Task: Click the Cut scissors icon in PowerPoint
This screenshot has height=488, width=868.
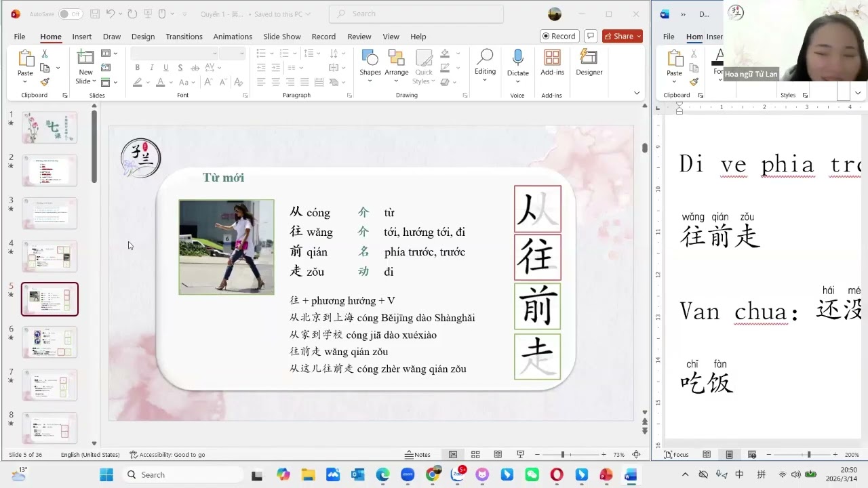Action: coord(45,54)
